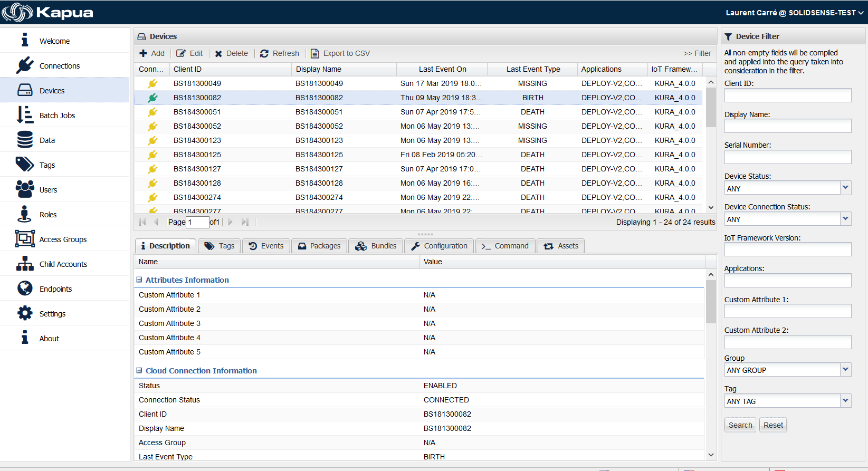Click the connection icon of BS184300051
Screen dimensions: 868x471
pos(152,112)
